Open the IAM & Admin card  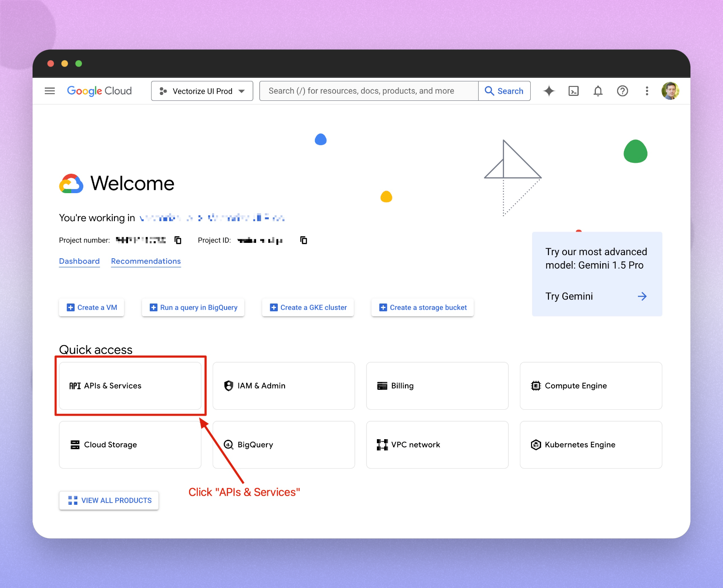(284, 386)
